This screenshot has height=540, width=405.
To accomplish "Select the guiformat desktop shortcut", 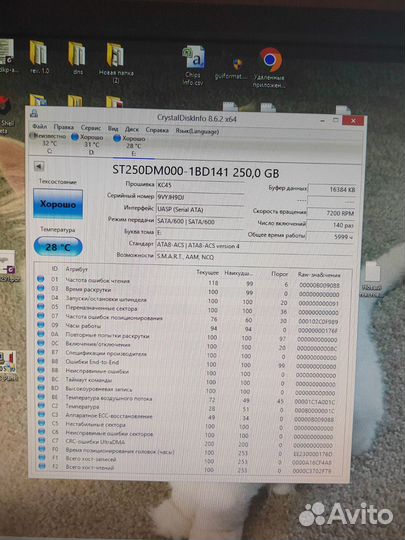I will click(231, 68).
